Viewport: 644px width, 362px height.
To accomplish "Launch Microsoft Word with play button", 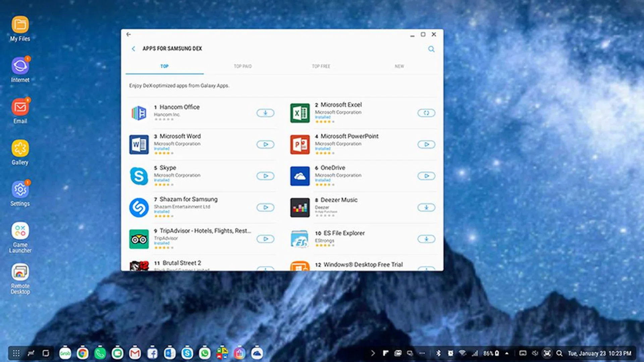I will [x=265, y=144].
